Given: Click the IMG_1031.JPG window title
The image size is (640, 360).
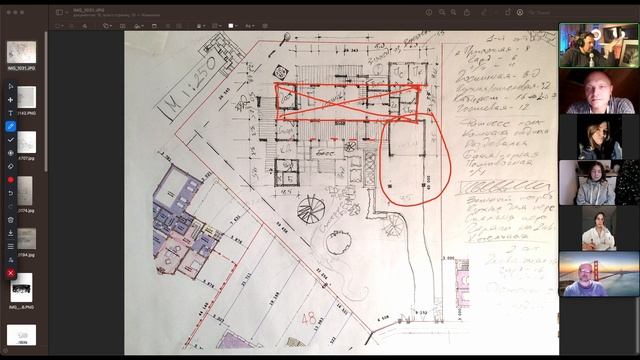Looking at the screenshot, I should (x=89, y=10).
